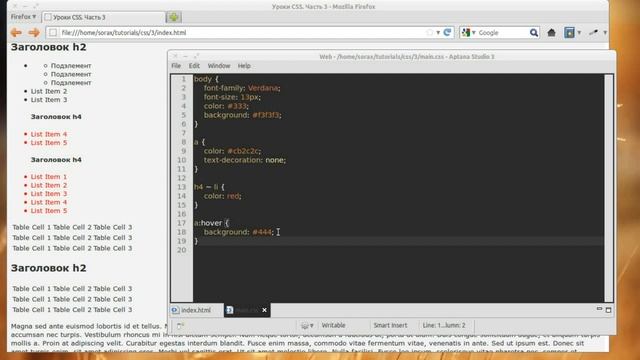Click the '#444' value on line 18
The image size is (640, 360).
pyautogui.click(x=262, y=232)
